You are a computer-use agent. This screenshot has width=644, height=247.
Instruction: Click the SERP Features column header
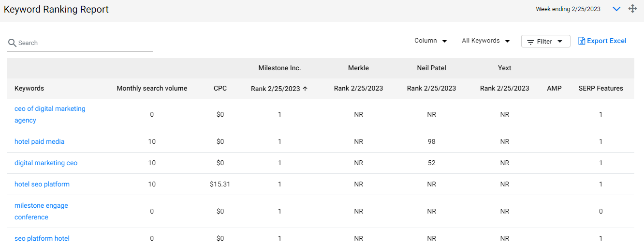click(600, 89)
